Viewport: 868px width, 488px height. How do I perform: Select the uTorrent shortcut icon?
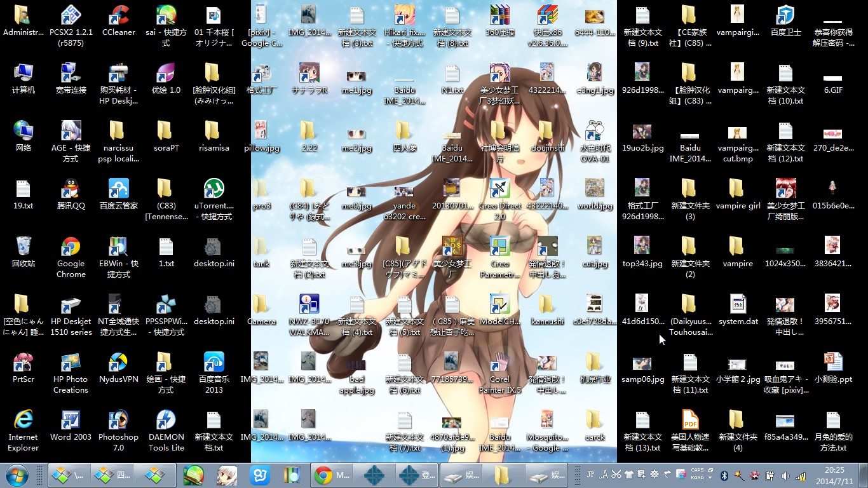tap(214, 188)
